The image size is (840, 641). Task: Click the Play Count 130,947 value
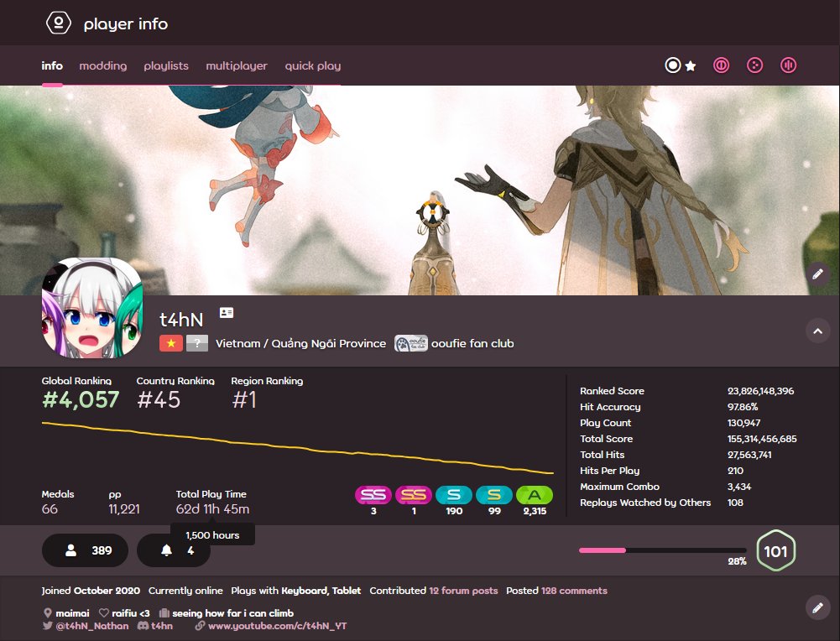[x=743, y=423]
